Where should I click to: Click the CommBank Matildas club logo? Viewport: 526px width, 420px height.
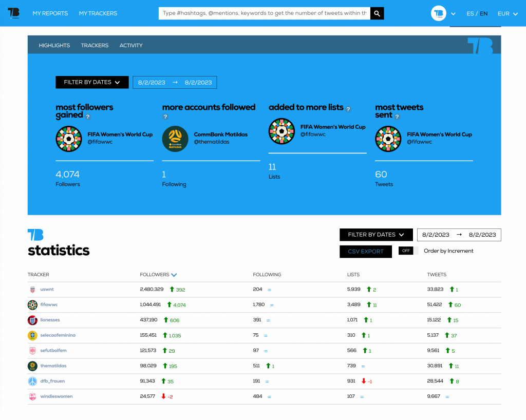175,139
